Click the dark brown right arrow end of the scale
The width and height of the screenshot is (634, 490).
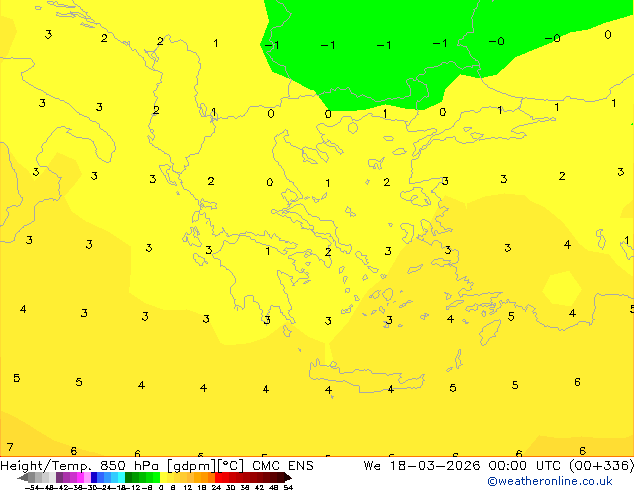point(288,477)
